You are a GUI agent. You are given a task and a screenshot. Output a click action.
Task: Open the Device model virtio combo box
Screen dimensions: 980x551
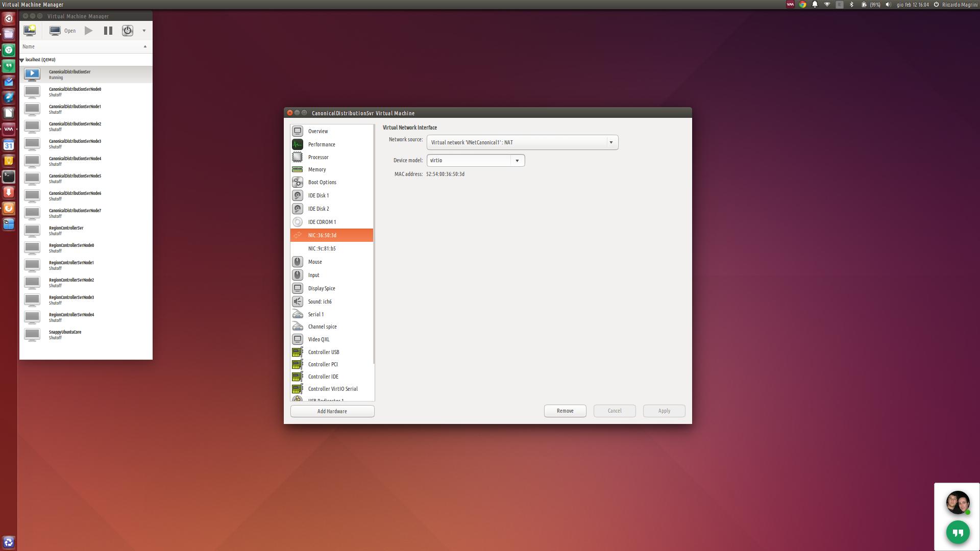[x=475, y=160]
